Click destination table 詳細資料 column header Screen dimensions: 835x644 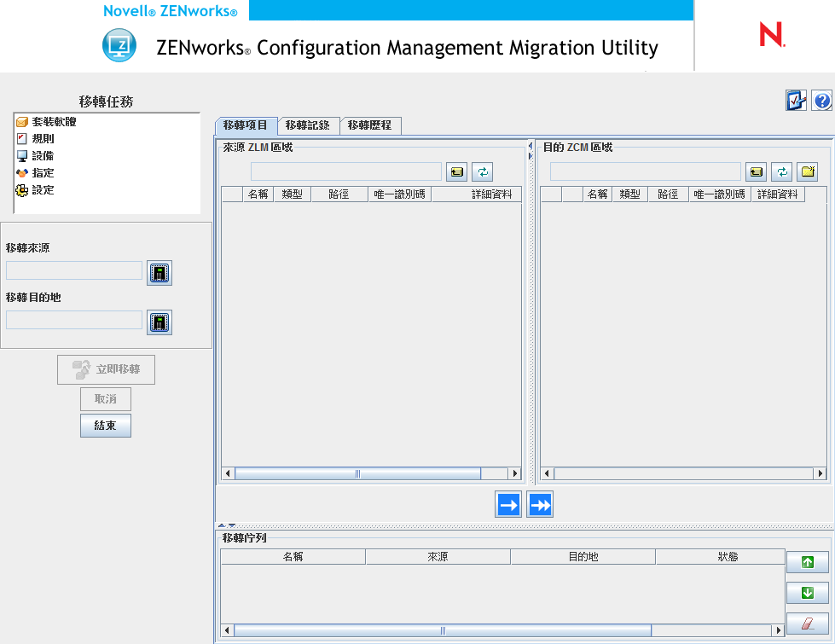[x=778, y=194]
